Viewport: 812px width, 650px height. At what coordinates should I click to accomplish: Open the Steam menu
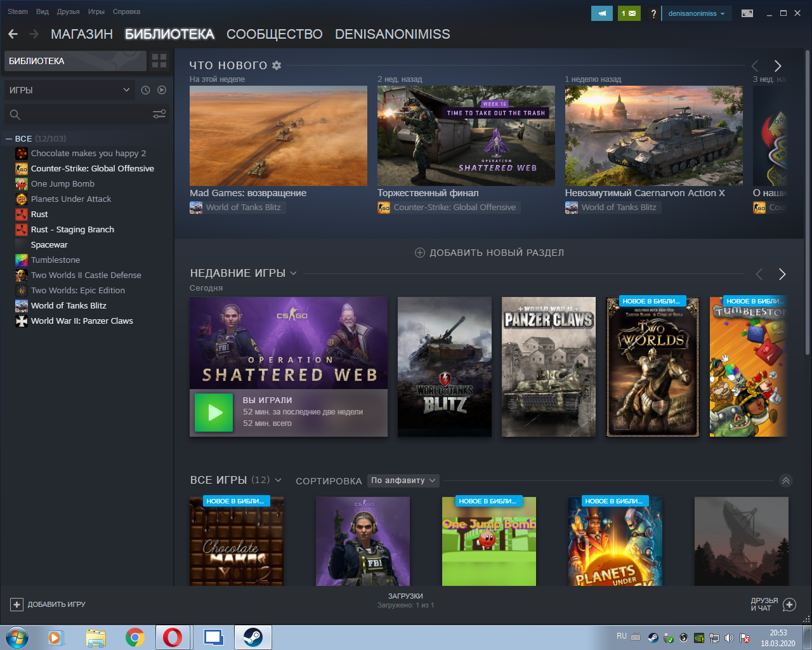18,11
